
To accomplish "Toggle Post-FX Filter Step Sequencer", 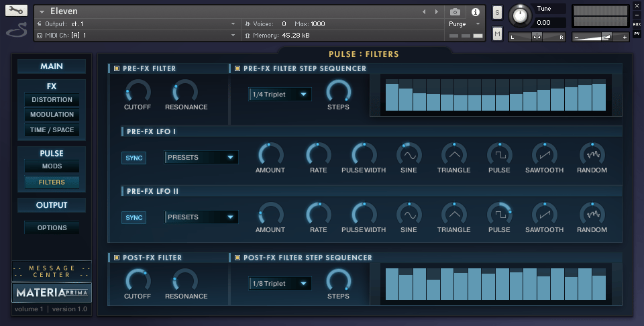I will [237, 258].
